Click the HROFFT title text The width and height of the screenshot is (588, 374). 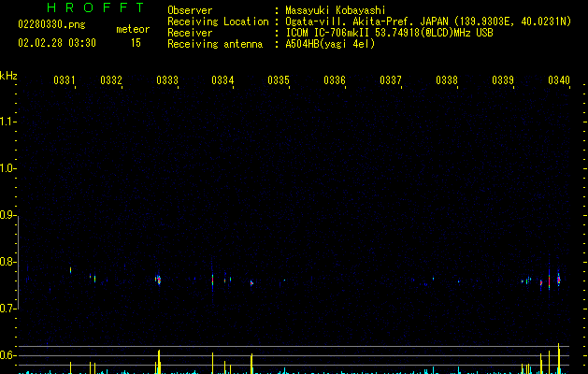(x=95, y=7)
